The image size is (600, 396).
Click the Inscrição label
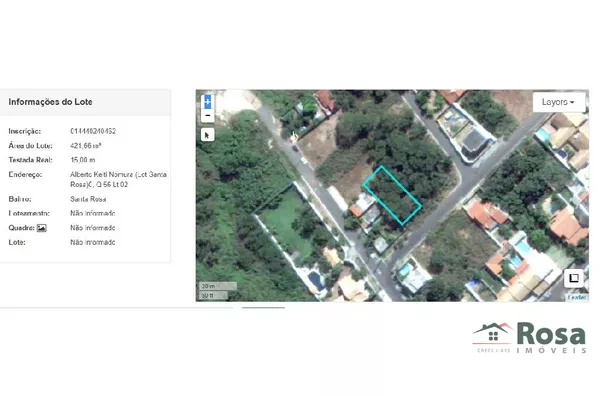(x=24, y=131)
